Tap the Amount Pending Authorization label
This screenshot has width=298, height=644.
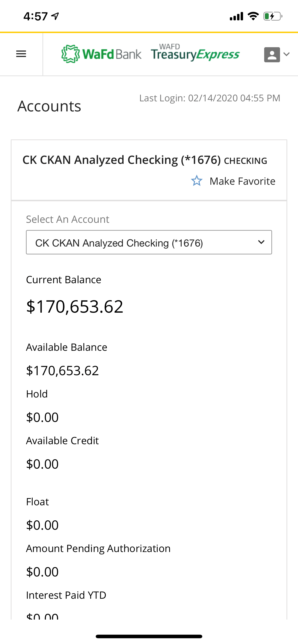pos(98,548)
